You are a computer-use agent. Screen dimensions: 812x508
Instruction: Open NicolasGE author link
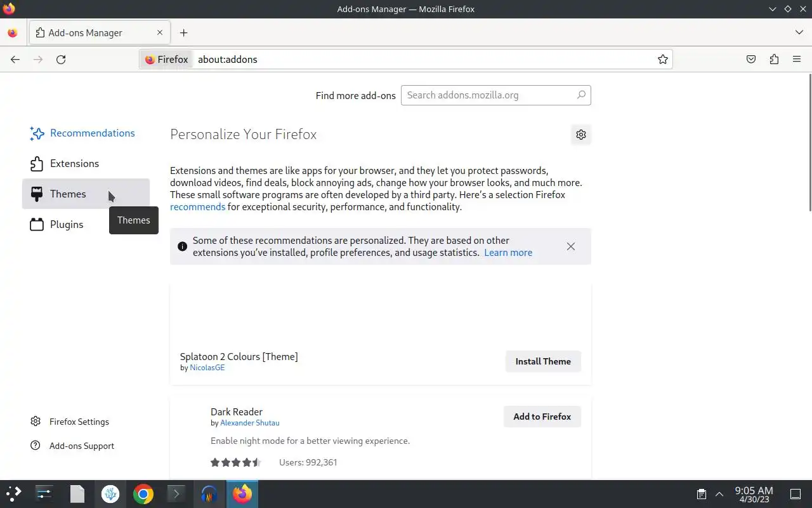tap(207, 368)
